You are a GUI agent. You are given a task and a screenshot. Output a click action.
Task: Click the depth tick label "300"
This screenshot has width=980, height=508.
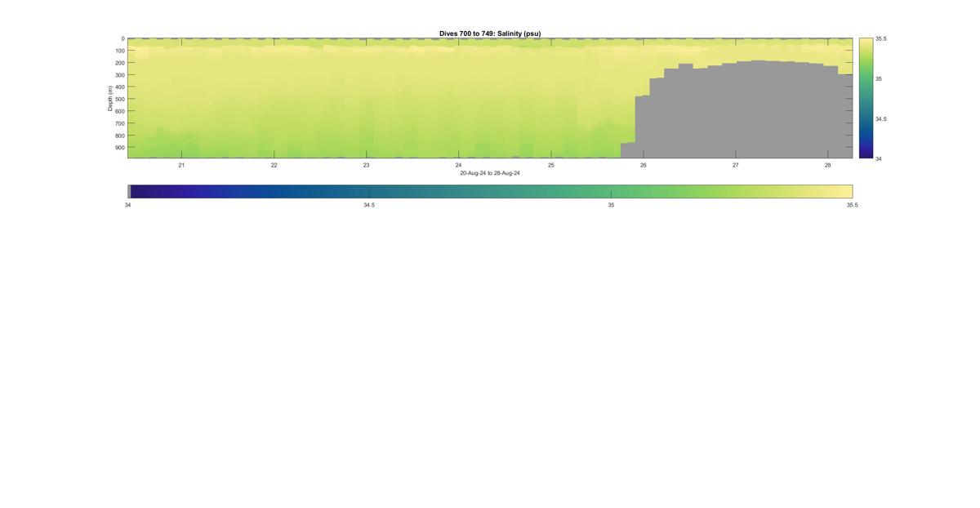point(119,75)
